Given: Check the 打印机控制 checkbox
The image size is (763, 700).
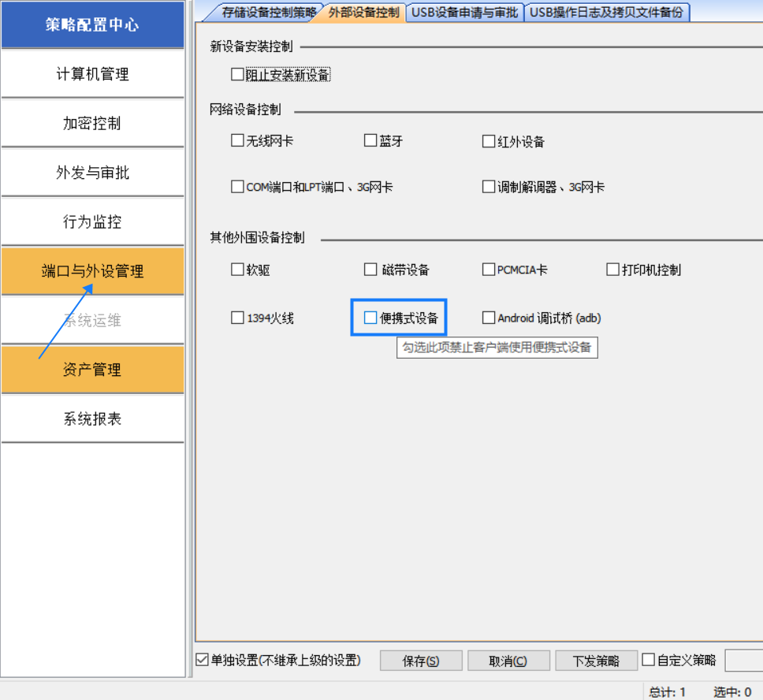Looking at the screenshot, I should point(612,270).
